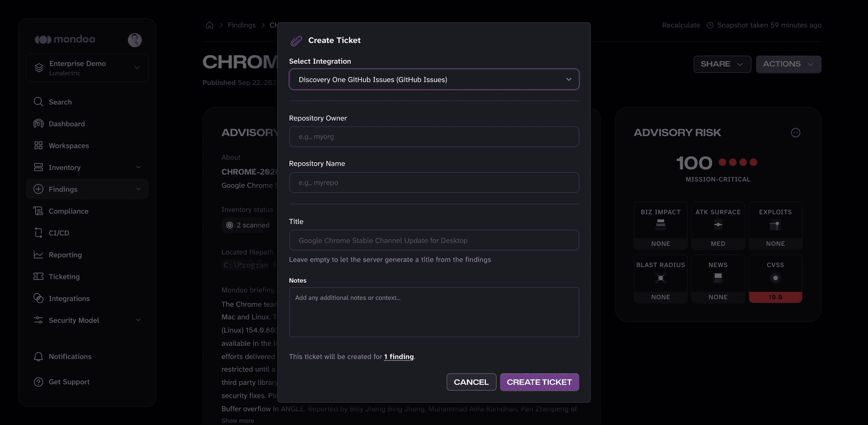Image resolution: width=868 pixels, height=425 pixels.
Task: Click the CVSS 10.0 risk tile
Action: click(x=775, y=279)
